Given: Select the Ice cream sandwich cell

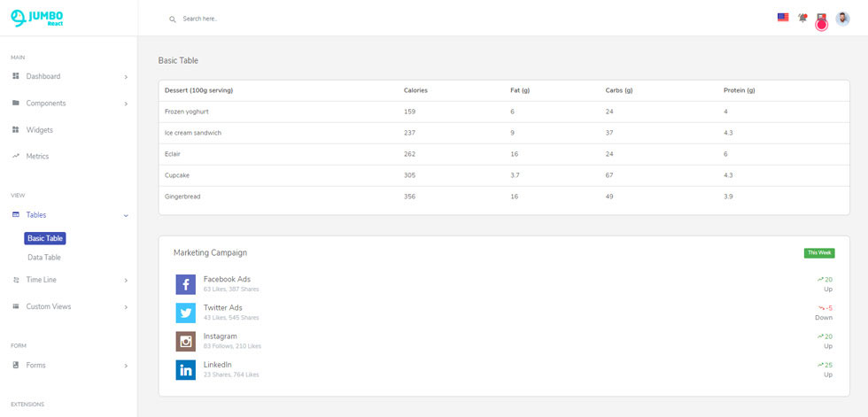Looking at the screenshot, I should pyautogui.click(x=193, y=134).
